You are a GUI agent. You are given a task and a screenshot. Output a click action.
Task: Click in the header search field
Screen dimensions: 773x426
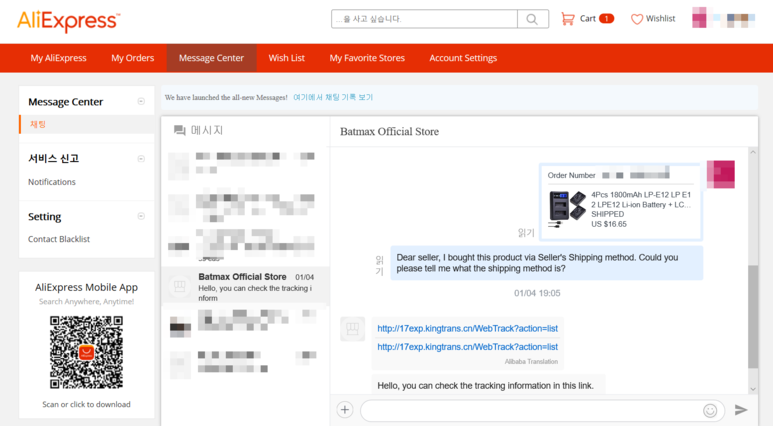[424, 19]
